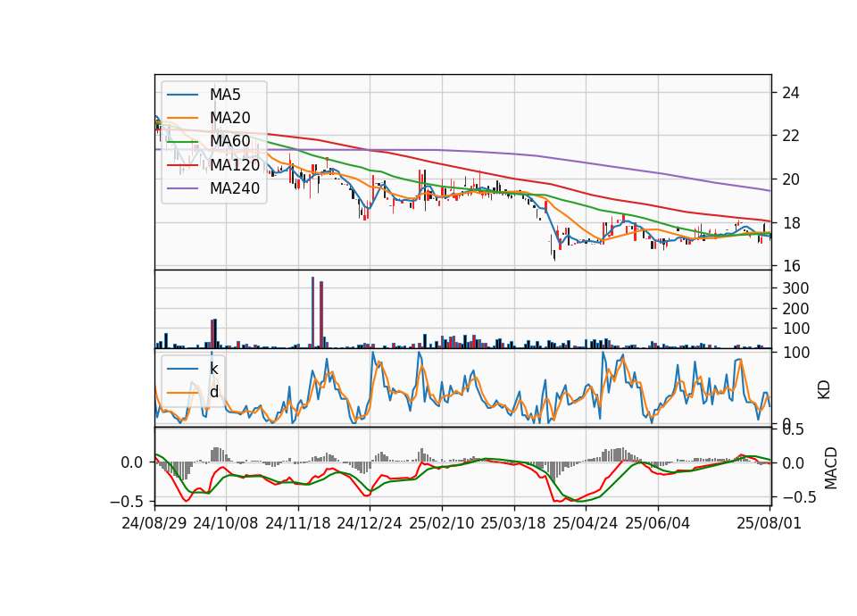857x616 pixels.
Task: Click the 24/12/24 date axis label
Action: tap(370, 523)
